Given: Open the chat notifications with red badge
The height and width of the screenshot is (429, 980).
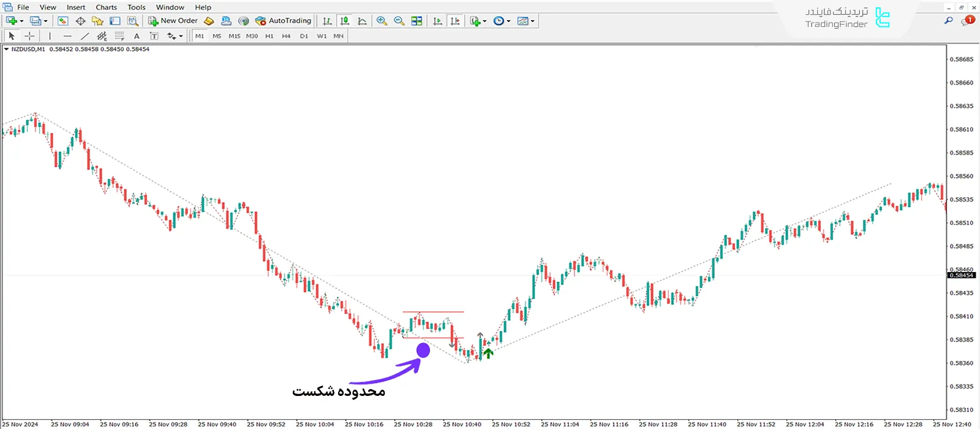Looking at the screenshot, I should pos(968,21).
